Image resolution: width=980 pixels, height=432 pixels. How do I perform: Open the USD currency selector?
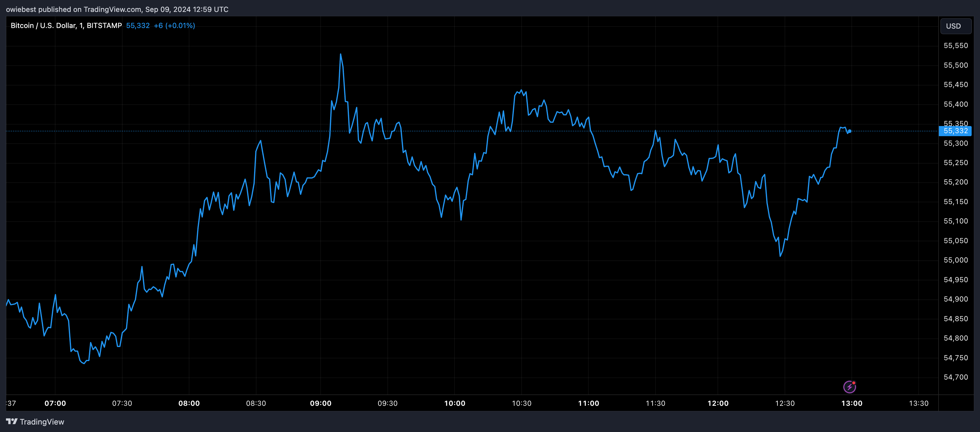pos(956,26)
